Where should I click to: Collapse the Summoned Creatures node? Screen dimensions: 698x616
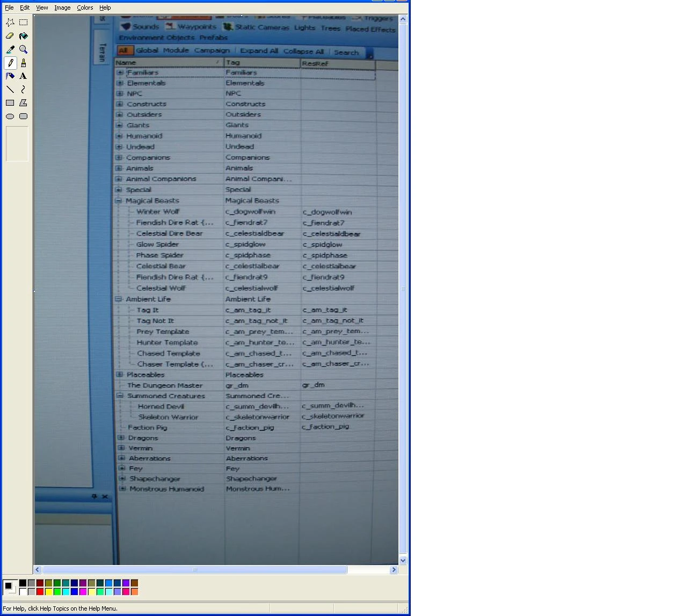coord(121,395)
